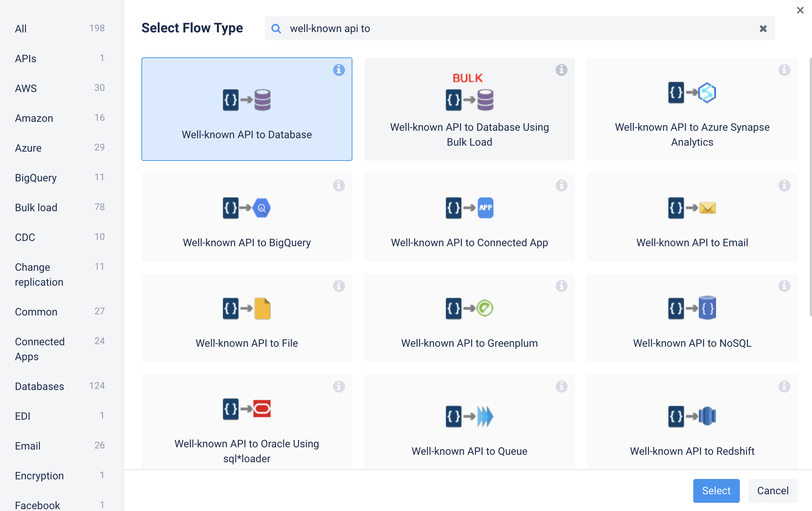This screenshot has height=511, width=812.
Task: Open info for Well-known API to Queue
Action: (x=561, y=387)
